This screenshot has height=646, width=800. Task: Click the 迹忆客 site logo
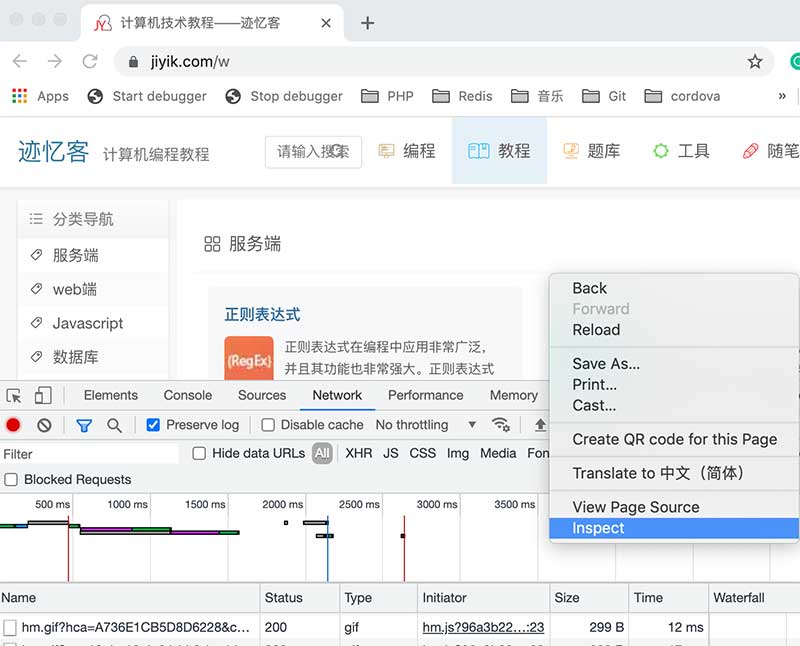click(x=54, y=152)
